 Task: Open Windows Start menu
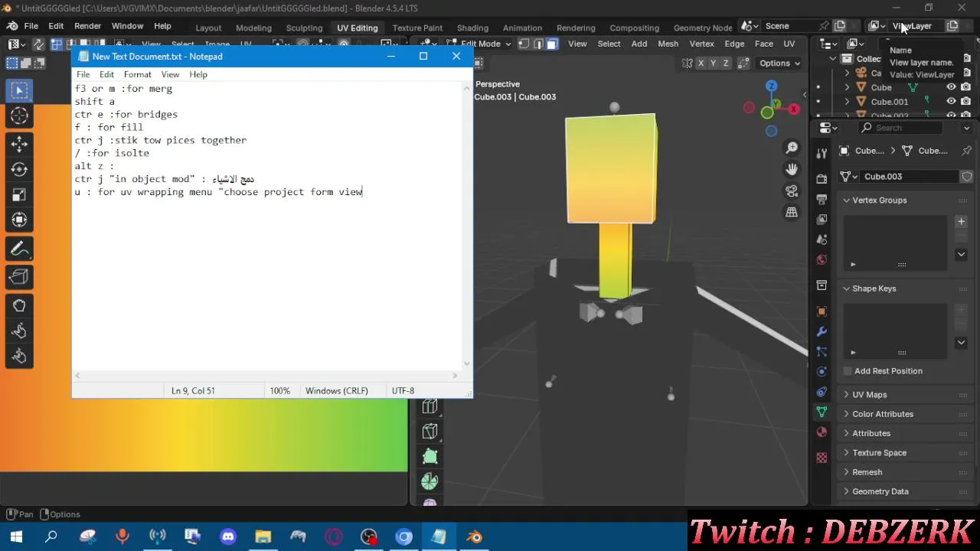16,537
